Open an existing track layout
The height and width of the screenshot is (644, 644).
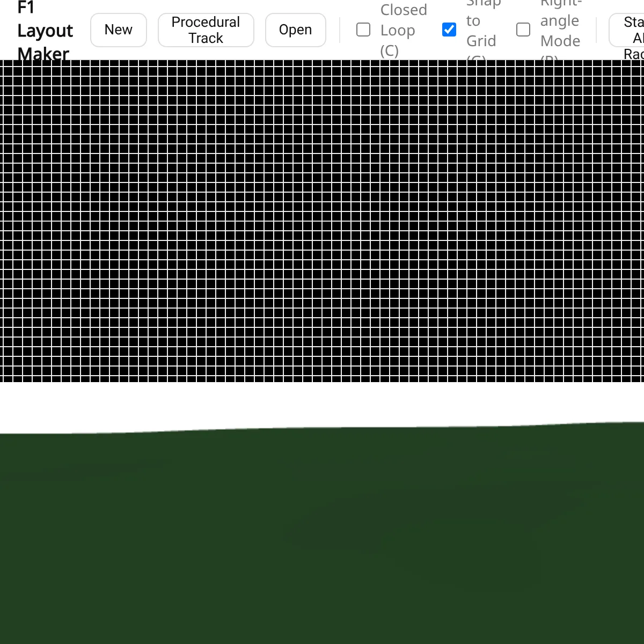295,30
